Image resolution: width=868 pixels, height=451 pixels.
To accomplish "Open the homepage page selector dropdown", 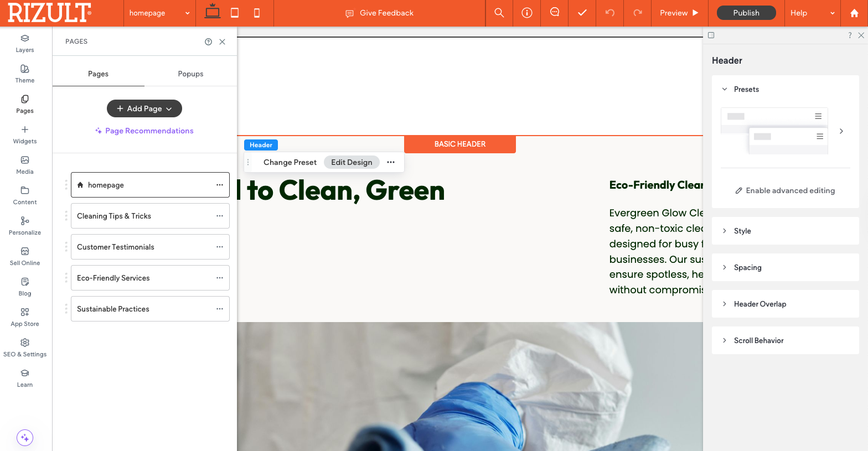I will coord(159,13).
